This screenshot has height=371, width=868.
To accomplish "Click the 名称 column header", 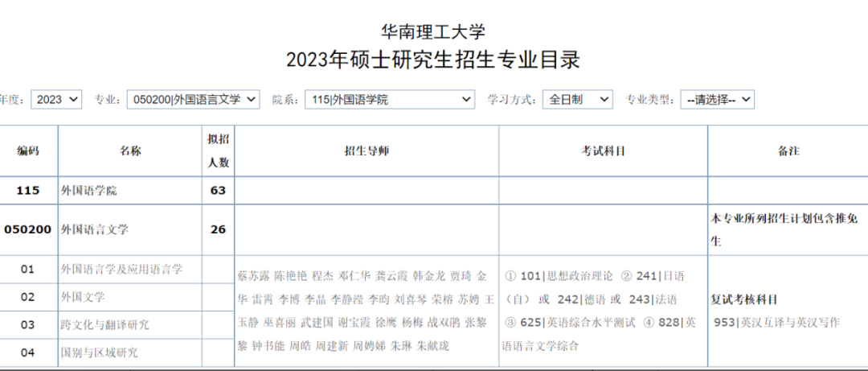I will point(130,150).
